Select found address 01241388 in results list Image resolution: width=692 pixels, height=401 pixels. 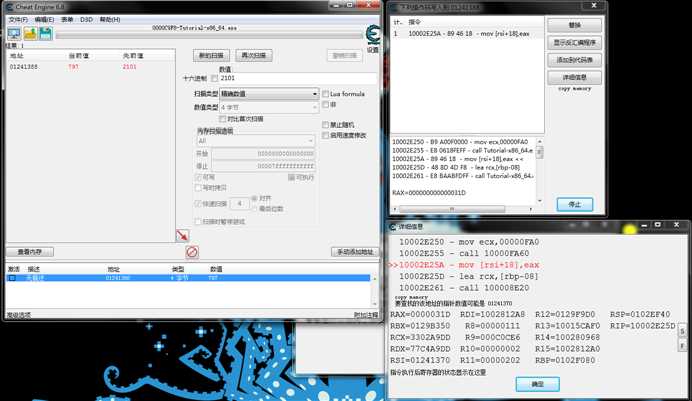click(x=90, y=67)
